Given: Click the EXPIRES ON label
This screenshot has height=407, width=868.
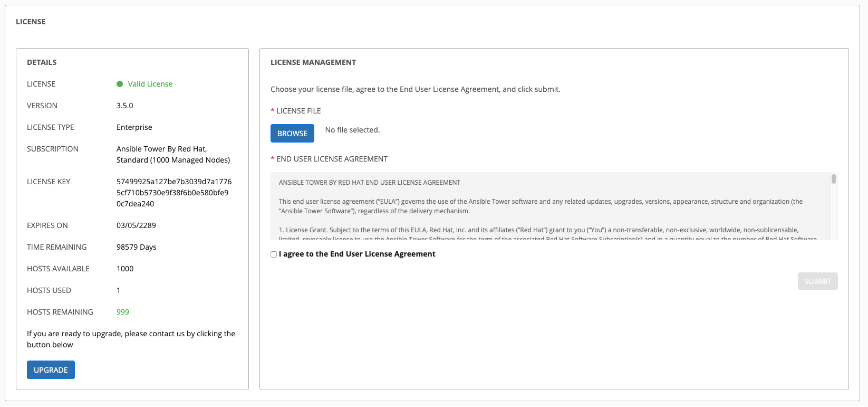Looking at the screenshot, I should coord(47,225).
